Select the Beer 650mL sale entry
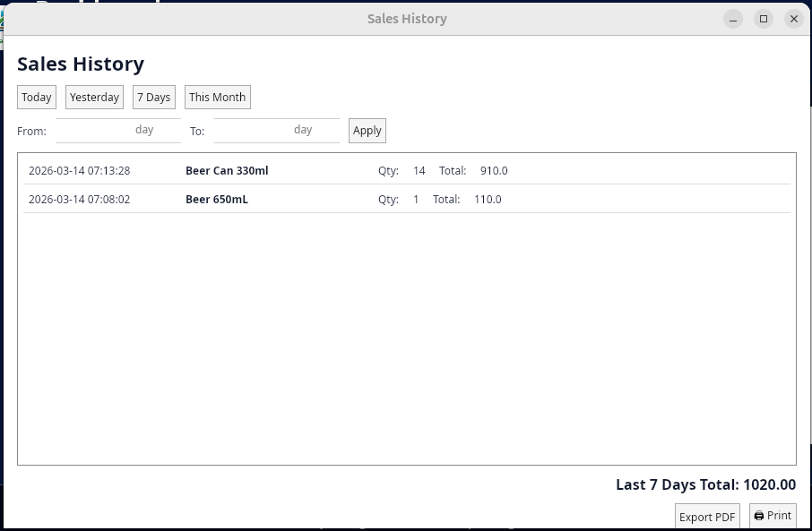 [217, 200]
